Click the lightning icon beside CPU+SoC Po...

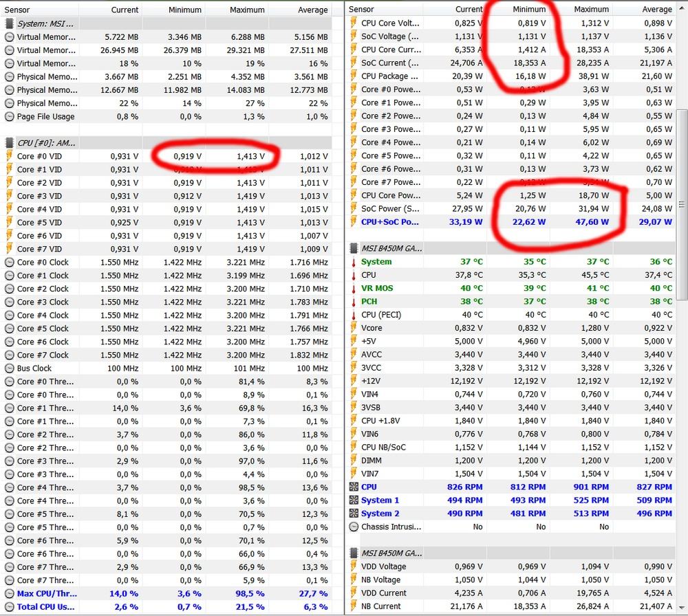pos(354,221)
